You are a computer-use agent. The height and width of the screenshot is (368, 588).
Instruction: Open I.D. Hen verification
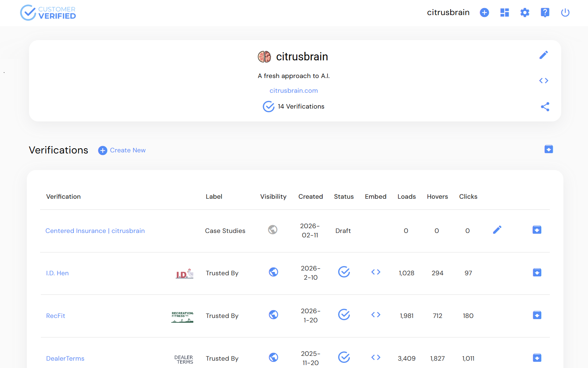tap(57, 273)
